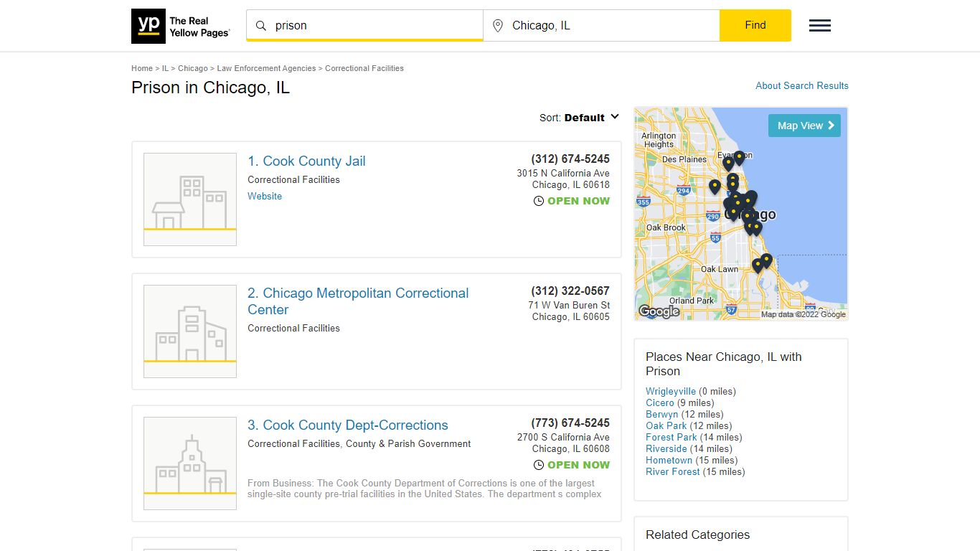Open the IL breadcrumb link
Image resolution: width=980 pixels, height=551 pixels.
pyautogui.click(x=165, y=68)
